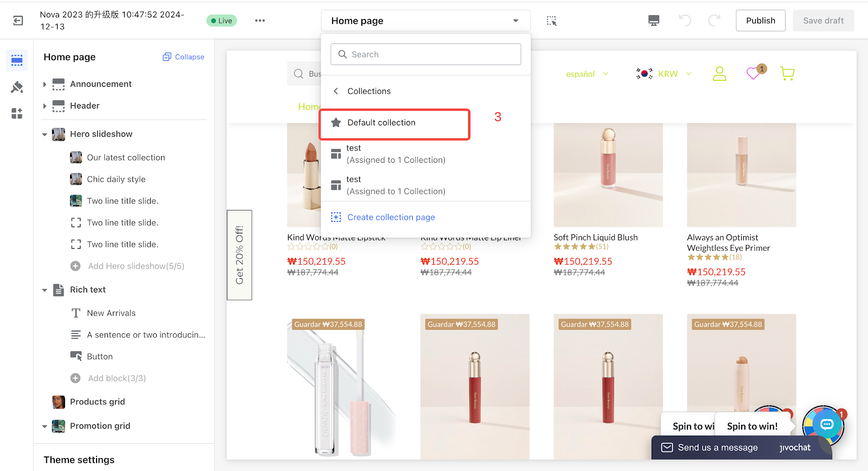Select Chic daily style slide
This screenshot has height=471, width=868.
tap(116, 179)
